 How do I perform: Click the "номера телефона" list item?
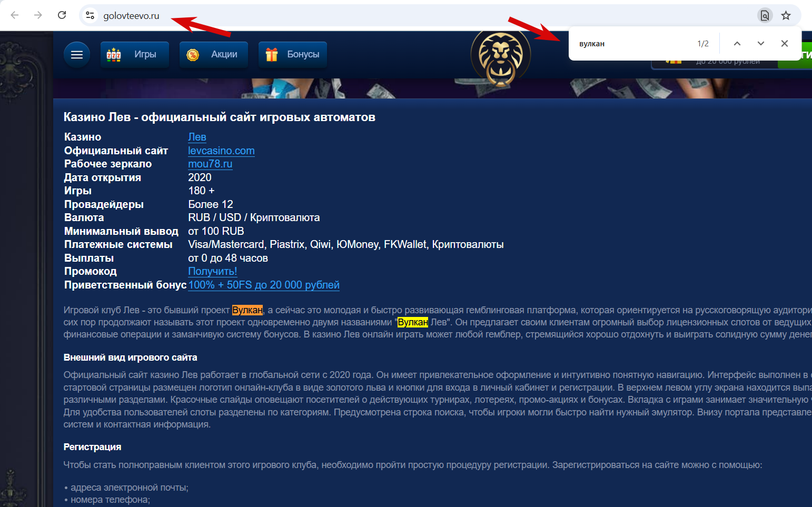pyautogui.click(x=110, y=500)
